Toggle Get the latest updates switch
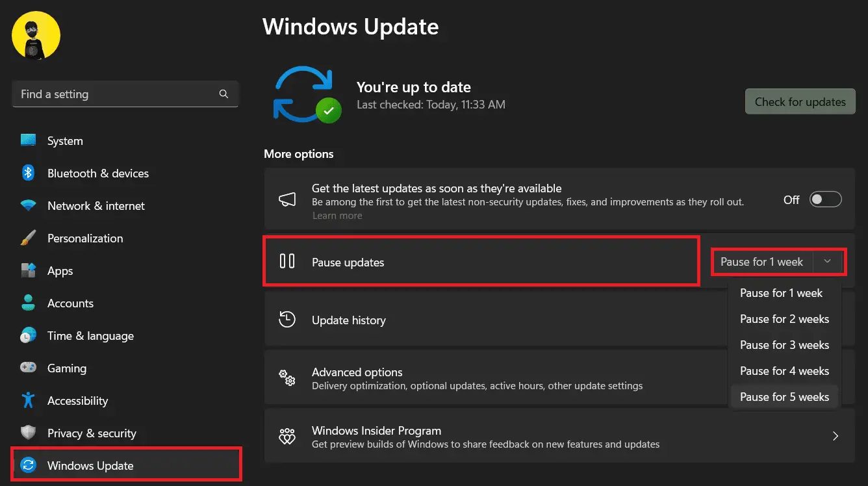The image size is (868, 486). pyautogui.click(x=825, y=199)
